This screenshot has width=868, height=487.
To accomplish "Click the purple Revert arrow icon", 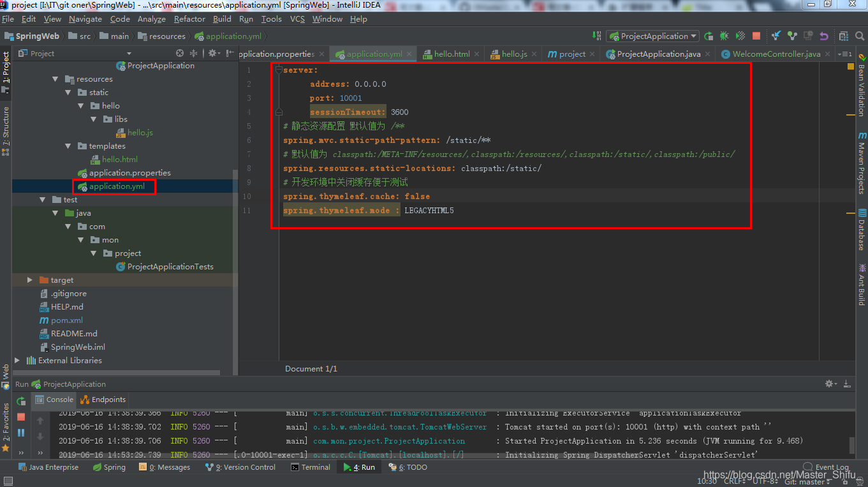I will tap(824, 36).
